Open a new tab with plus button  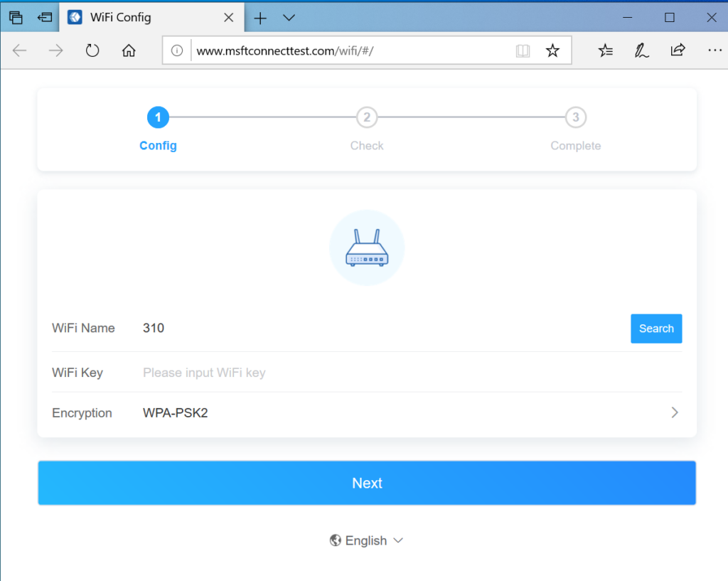click(x=260, y=18)
